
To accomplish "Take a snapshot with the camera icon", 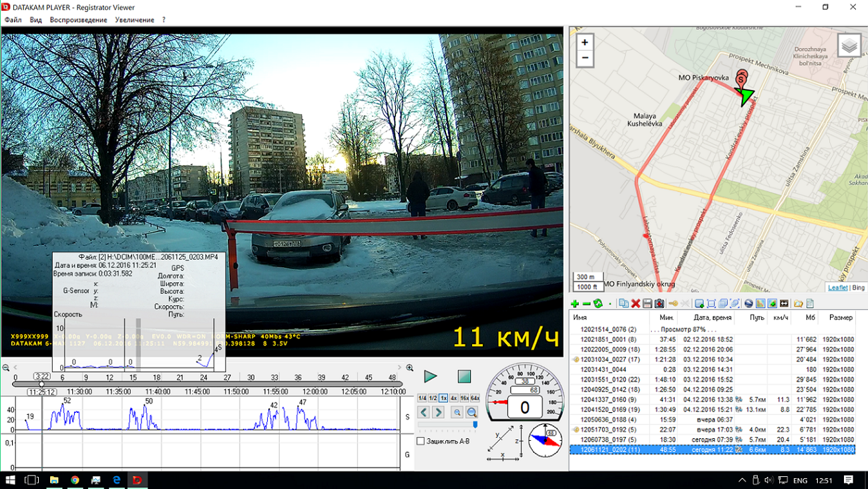I will coord(659,303).
